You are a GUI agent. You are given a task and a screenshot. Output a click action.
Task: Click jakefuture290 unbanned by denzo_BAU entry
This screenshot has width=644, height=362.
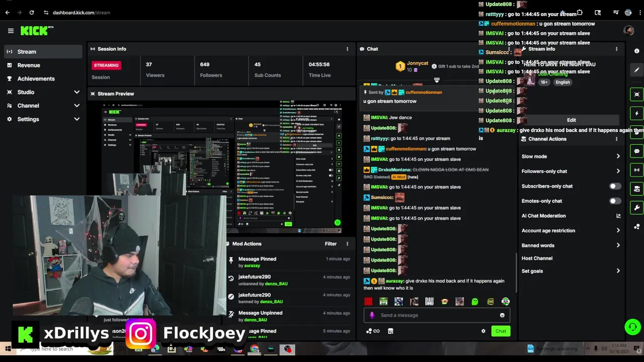[289, 280]
